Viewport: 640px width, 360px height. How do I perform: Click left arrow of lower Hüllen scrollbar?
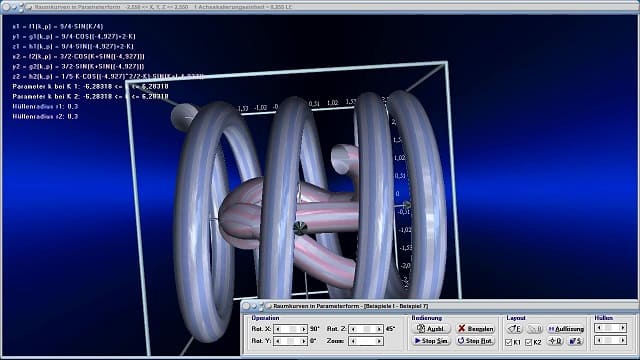click(598, 340)
